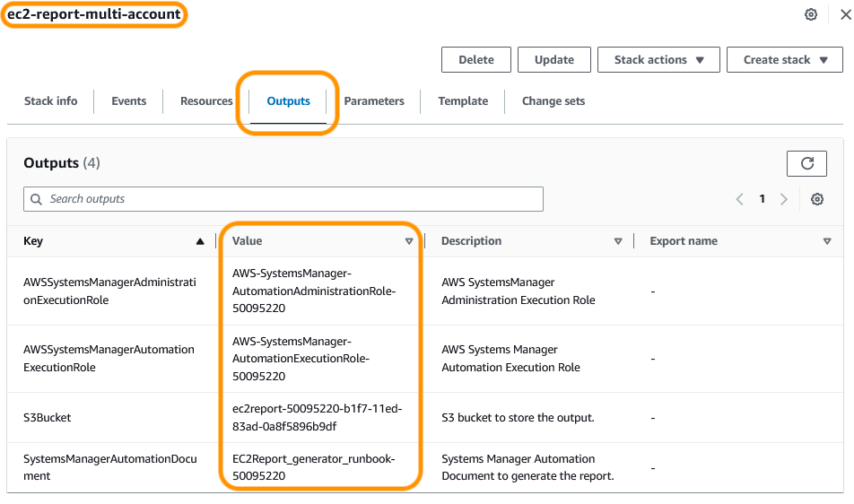The height and width of the screenshot is (504, 854).
Task: Click 'Administration Execution Role' description text
Action: tap(518, 300)
